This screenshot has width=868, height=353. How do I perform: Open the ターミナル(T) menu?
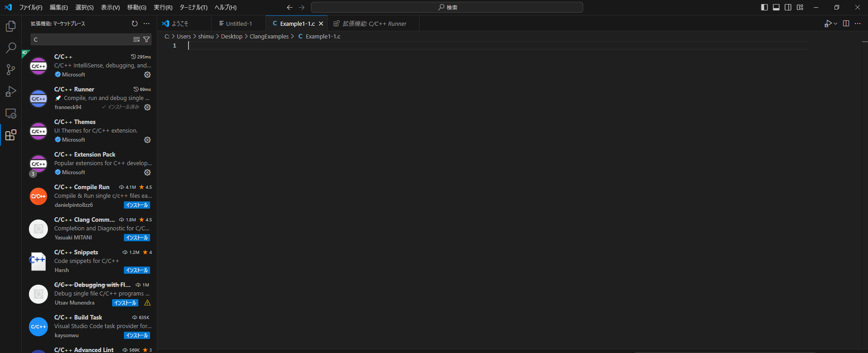coord(193,7)
